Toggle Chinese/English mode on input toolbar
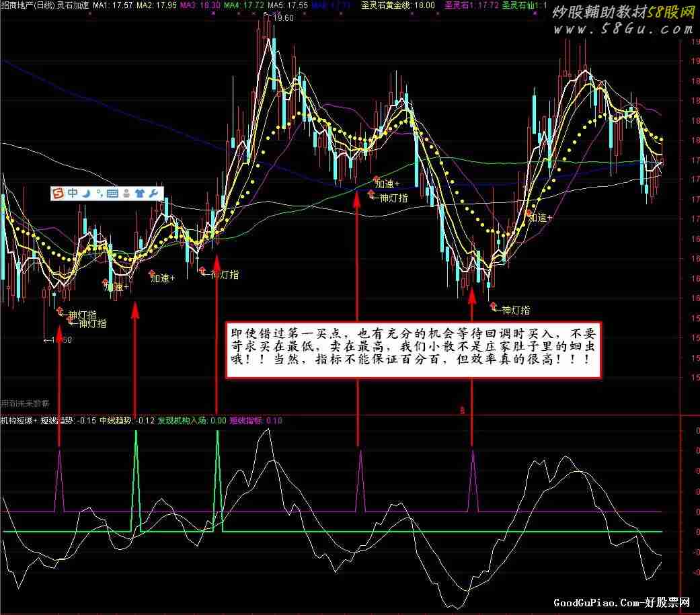Viewport: 700px width, 615px height. click(73, 194)
